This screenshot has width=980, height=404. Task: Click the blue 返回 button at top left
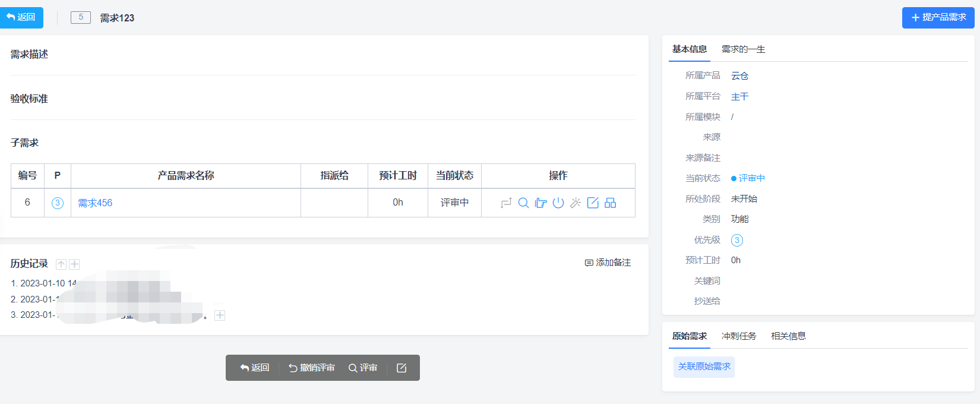point(21,17)
